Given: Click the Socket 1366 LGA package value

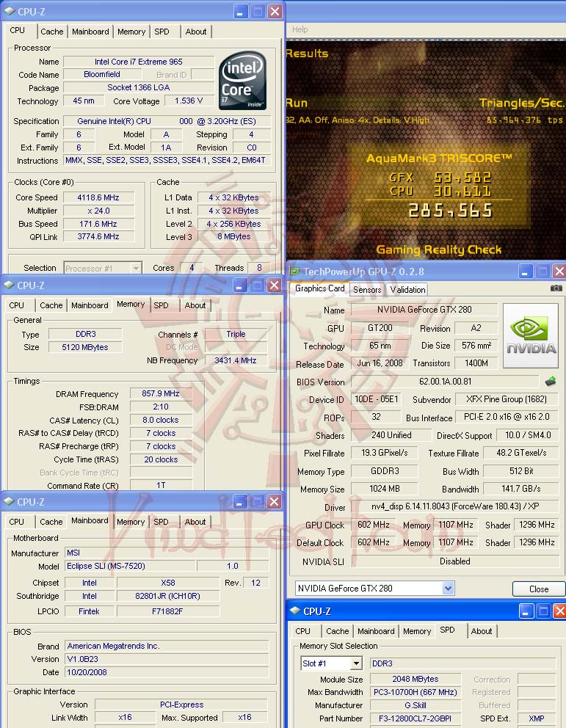Looking at the screenshot, I should tap(138, 87).
